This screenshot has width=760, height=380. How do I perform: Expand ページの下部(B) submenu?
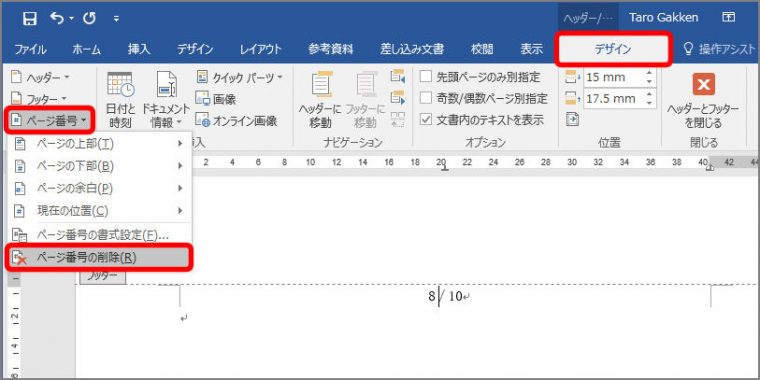(x=100, y=166)
